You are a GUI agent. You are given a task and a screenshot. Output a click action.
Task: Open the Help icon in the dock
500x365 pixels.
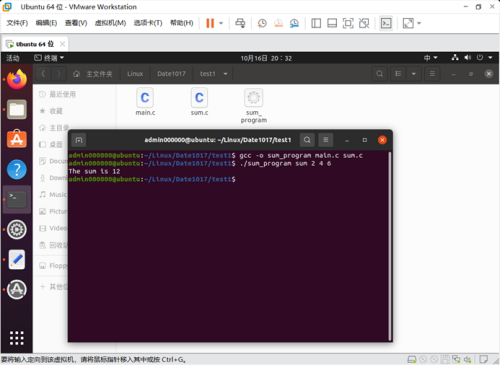click(x=17, y=169)
